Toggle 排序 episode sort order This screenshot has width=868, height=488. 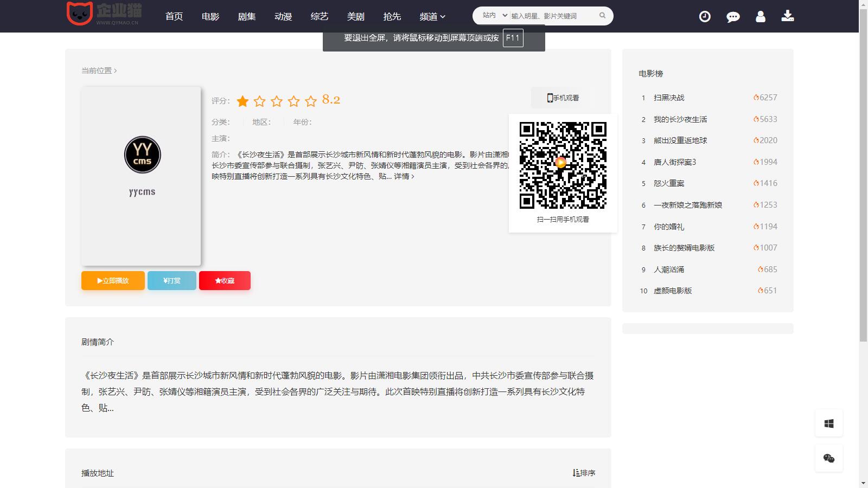coord(584,473)
